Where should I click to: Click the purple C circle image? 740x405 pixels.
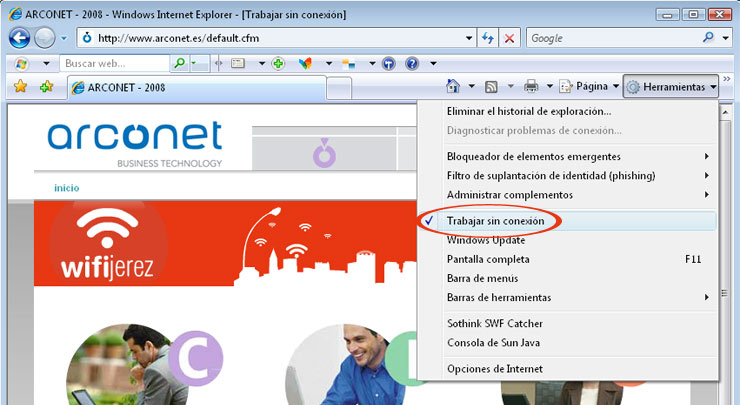coord(195,357)
